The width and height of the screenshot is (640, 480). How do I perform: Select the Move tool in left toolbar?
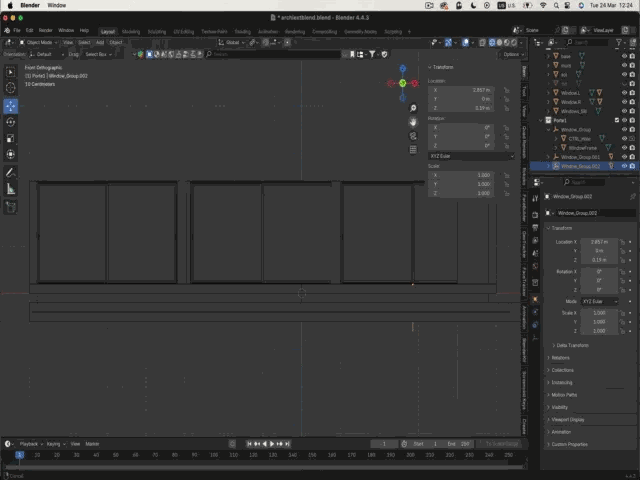coord(11,106)
